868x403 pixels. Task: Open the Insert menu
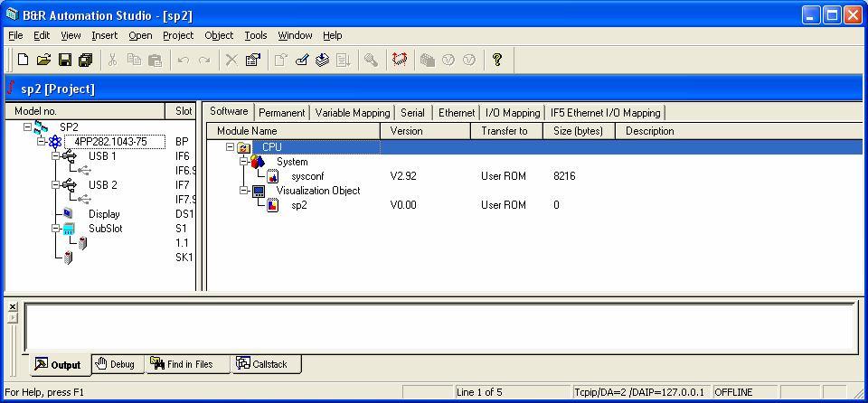[105, 35]
